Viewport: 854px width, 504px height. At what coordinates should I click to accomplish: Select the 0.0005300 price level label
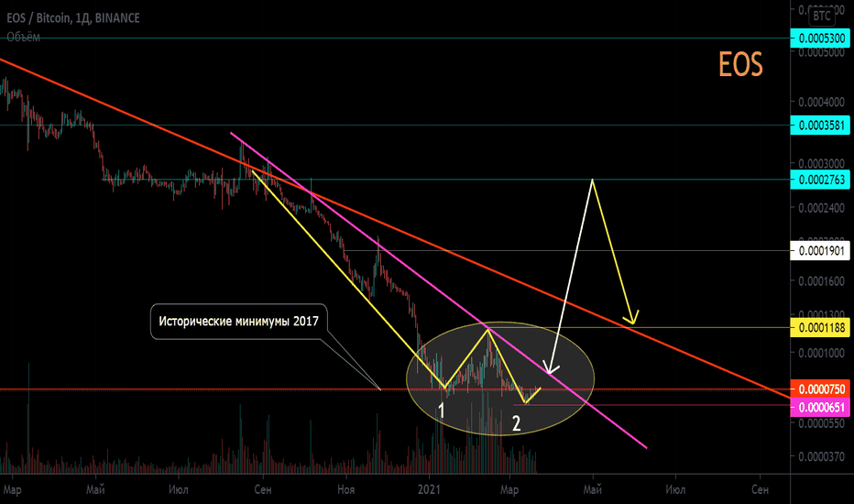[x=820, y=38]
